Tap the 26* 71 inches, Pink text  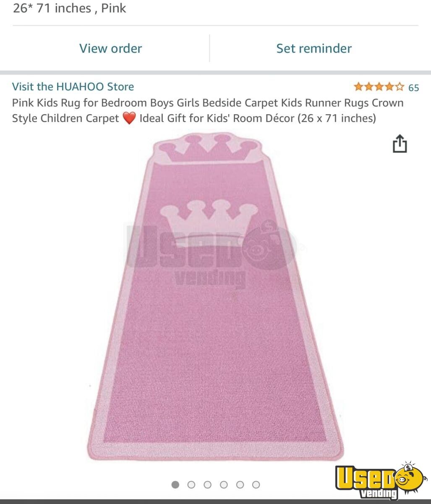(x=69, y=8)
